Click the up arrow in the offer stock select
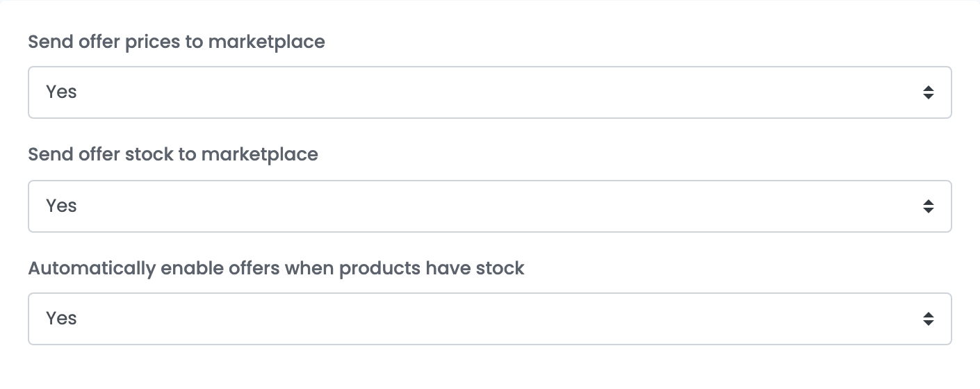Image resolution: width=980 pixels, height=389 pixels. [928, 202]
